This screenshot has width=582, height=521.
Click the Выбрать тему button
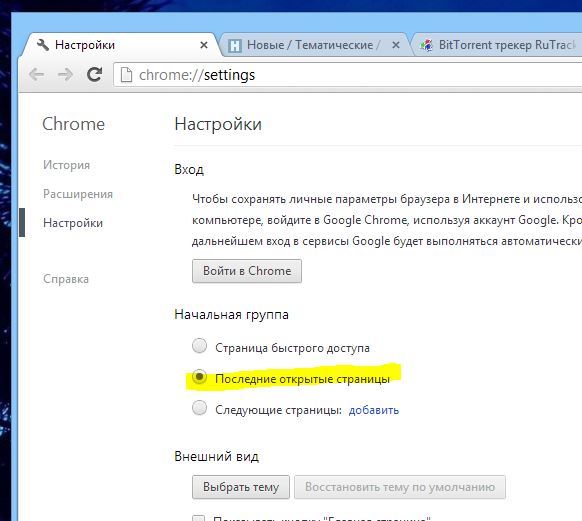click(x=241, y=487)
